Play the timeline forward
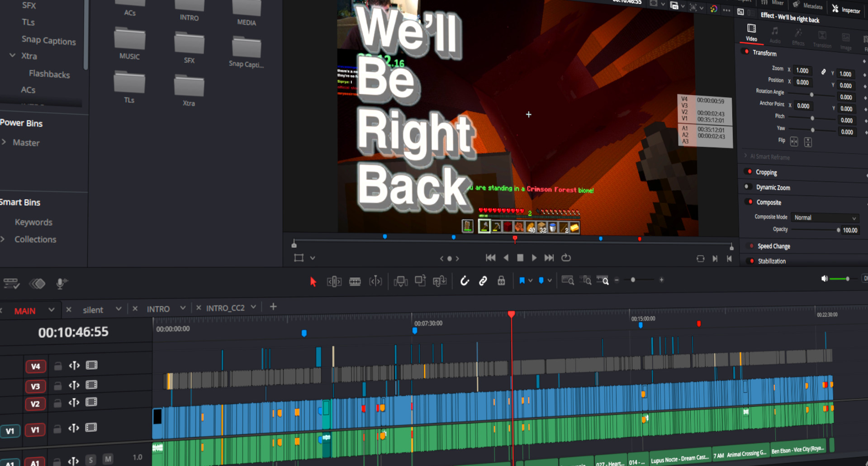 click(534, 257)
